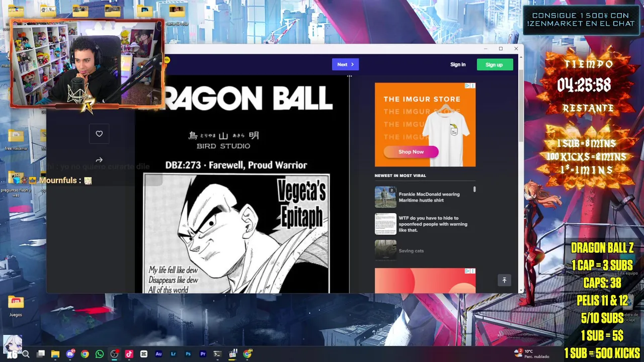
Task: Launch Adobe Photoshop from the taskbar
Action: [x=188, y=354]
